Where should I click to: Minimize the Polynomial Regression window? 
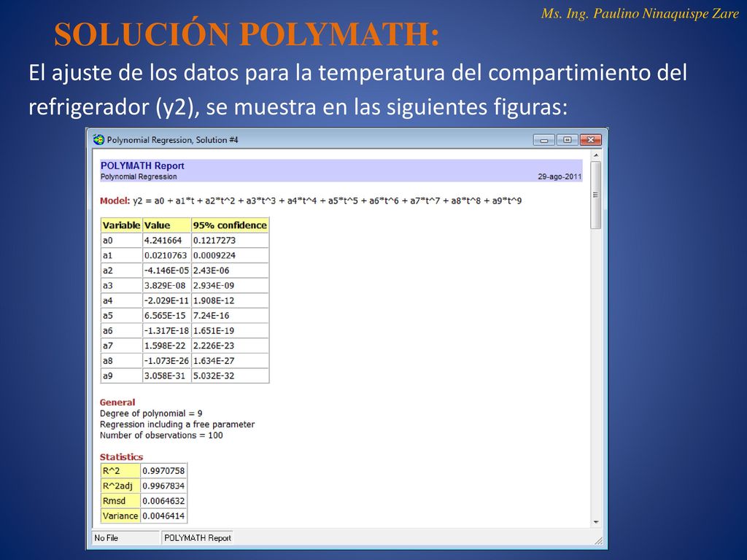click(544, 140)
